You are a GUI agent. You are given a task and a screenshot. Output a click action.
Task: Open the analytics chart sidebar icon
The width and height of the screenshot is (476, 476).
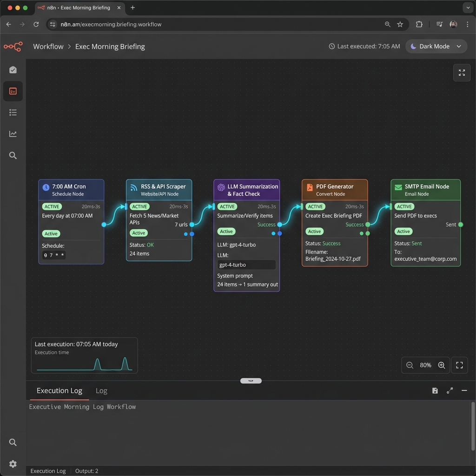pos(13,134)
